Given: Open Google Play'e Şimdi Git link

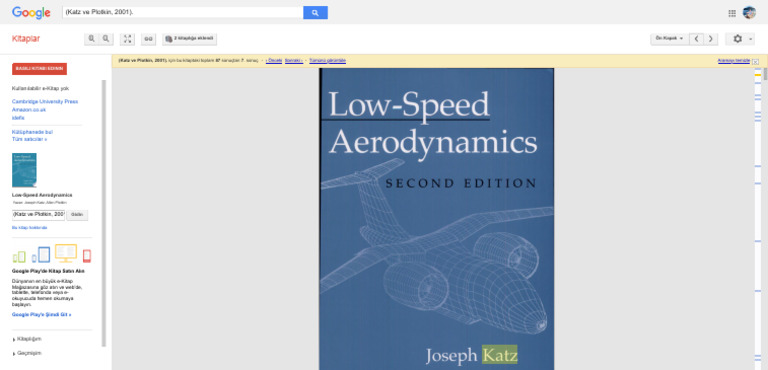Looking at the screenshot, I should pos(42,315).
